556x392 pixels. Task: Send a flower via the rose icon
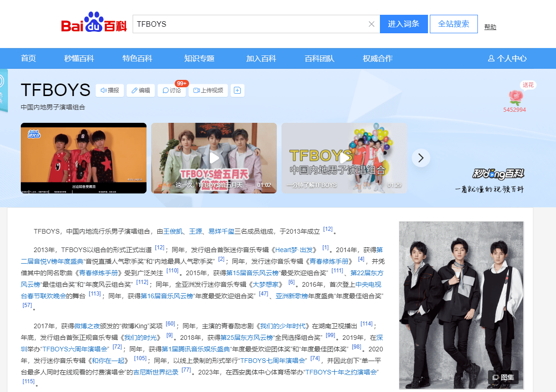515,97
